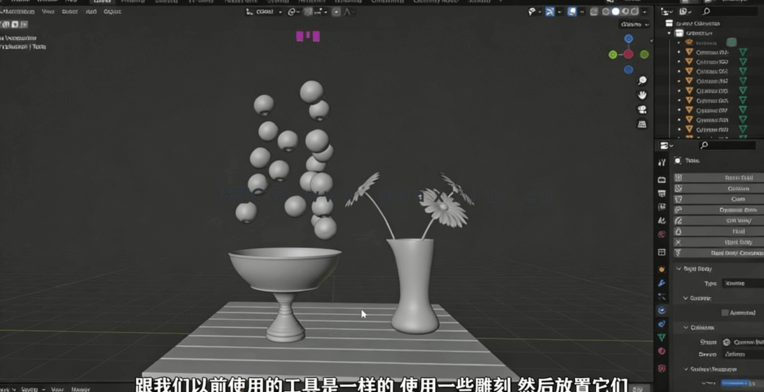Open the Rigid Body Type dropdown
Image resolution: width=764 pixels, height=392 pixels.
(x=743, y=283)
